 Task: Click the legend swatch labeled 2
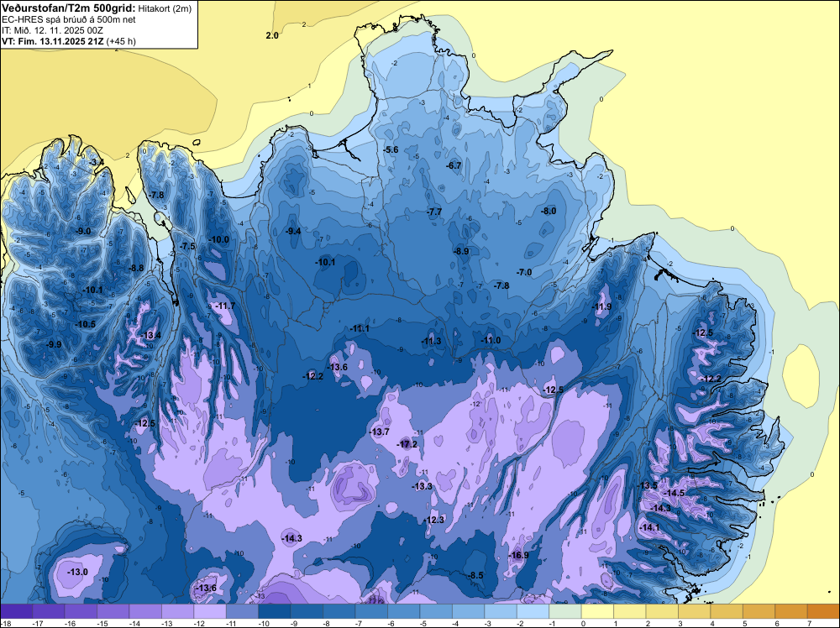(x=662, y=611)
